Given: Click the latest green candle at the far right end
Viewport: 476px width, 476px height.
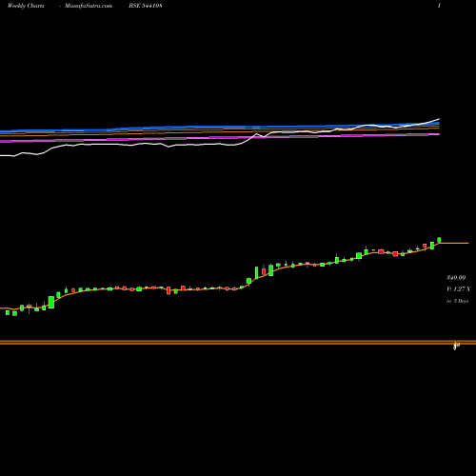Looking at the screenshot, I should [x=439, y=240].
